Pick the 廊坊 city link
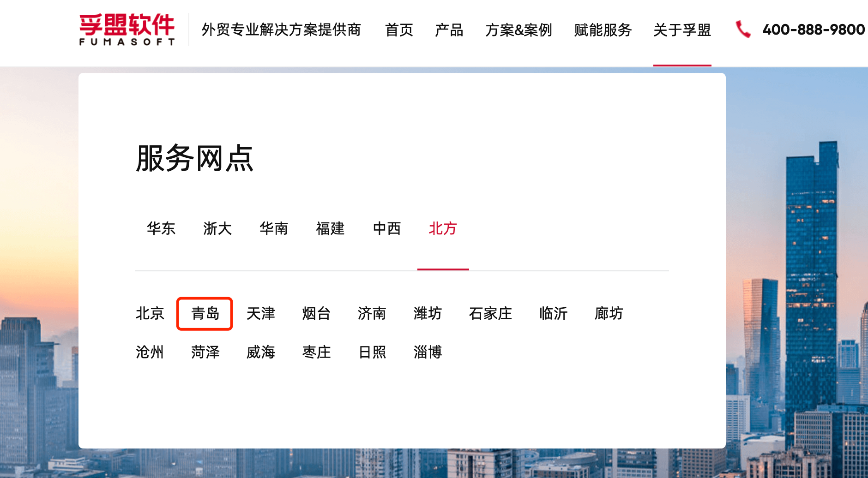This screenshot has width=868, height=478. (x=609, y=314)
